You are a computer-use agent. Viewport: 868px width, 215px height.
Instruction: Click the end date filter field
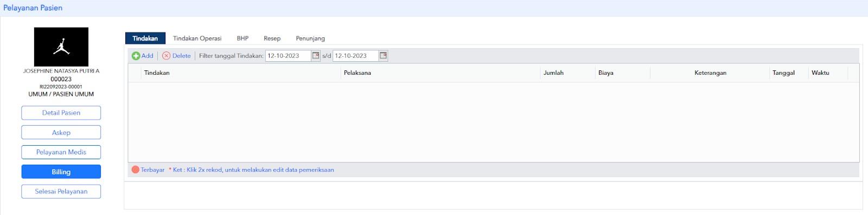tap(355, 56)
